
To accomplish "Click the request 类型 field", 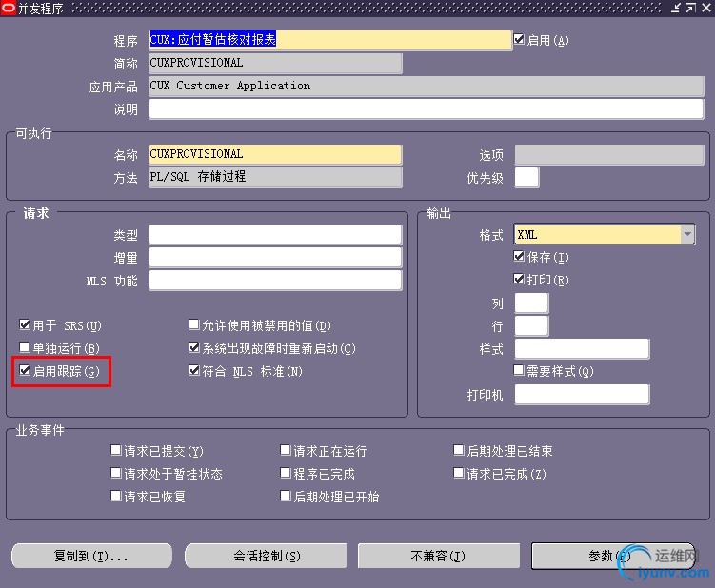I will 275,234.
